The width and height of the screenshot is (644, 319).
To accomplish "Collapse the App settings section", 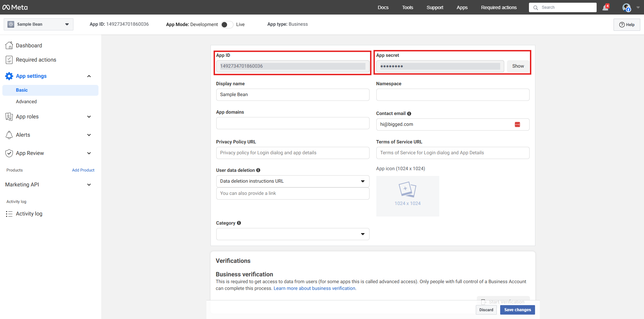I will (x=89, y=76).
